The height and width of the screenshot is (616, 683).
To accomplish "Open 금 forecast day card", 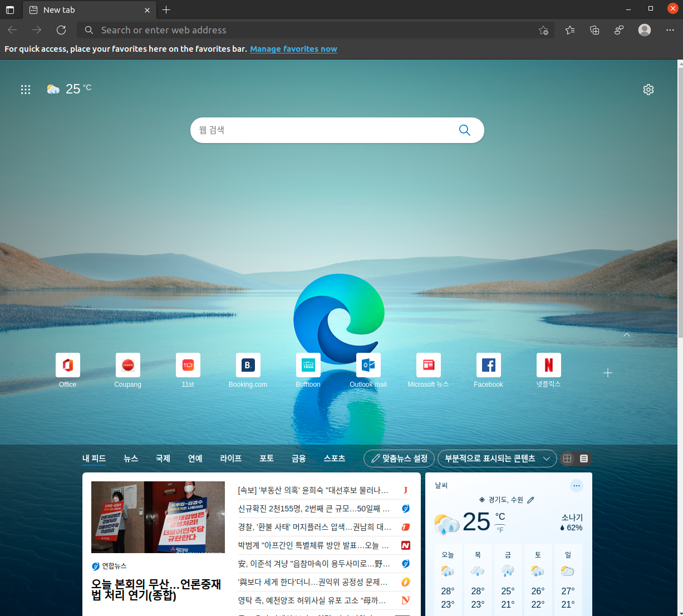I will [x=508, y=580].
